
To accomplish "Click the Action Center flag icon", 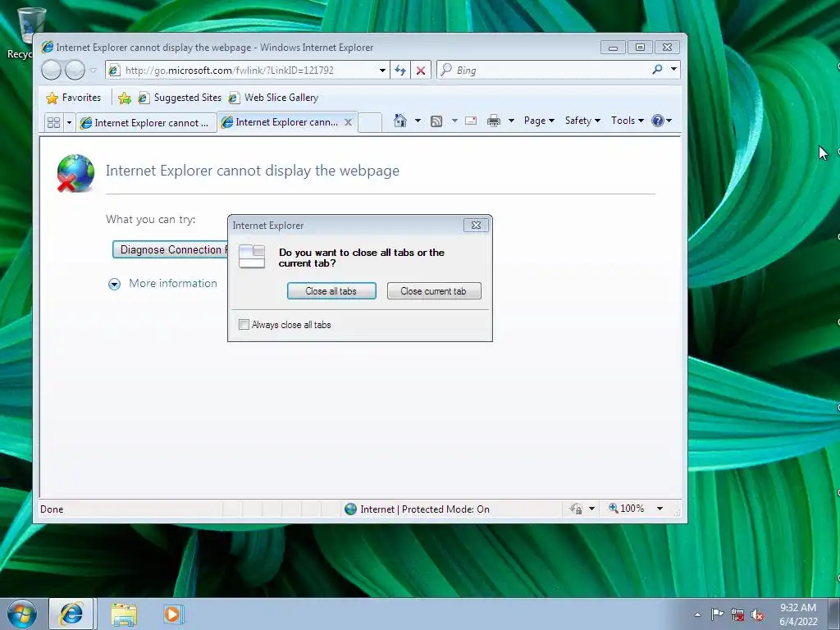I will tap(717, 614).
